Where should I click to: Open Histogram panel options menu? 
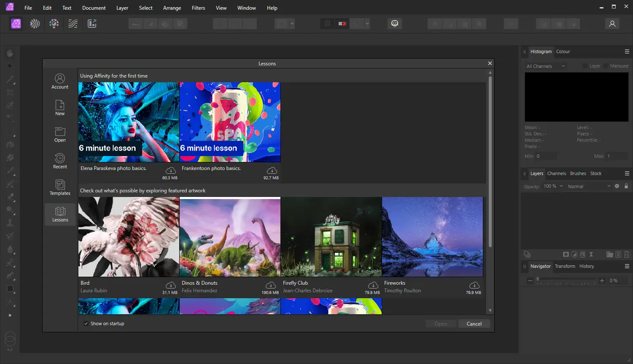click(x=627, y=51)
